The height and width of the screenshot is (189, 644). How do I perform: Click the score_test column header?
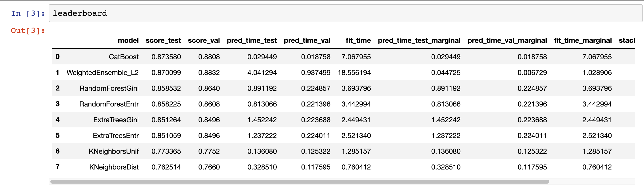click(163, 40)
